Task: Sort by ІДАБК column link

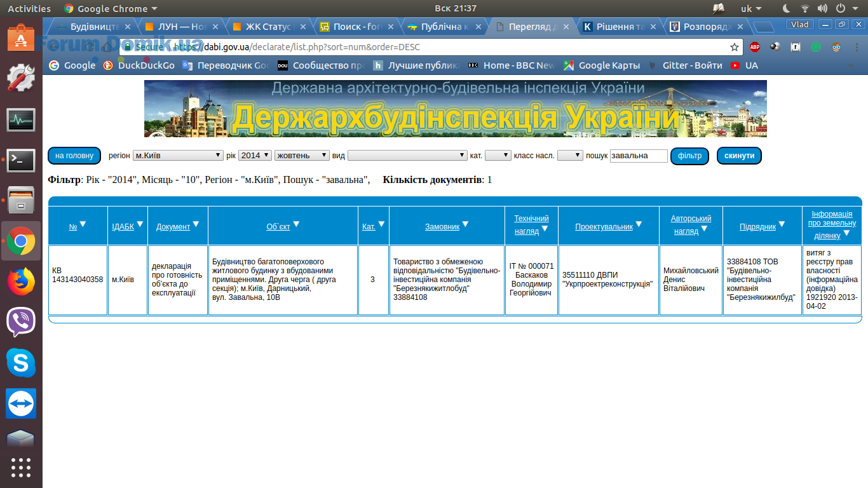Action: (x=123, y=227)
